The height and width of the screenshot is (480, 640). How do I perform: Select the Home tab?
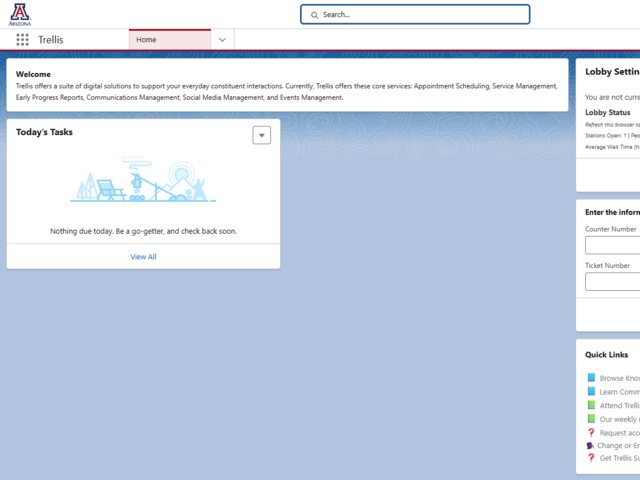170,40
